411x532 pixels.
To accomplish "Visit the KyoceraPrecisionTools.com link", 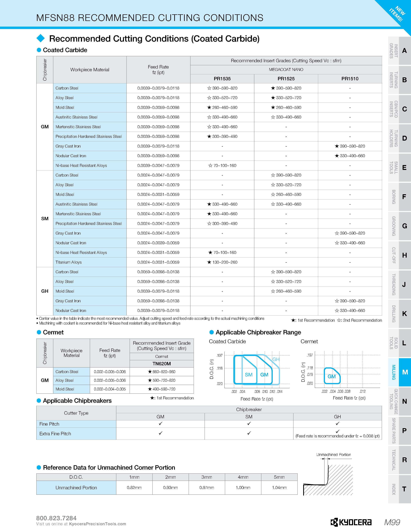I will 98,524.
